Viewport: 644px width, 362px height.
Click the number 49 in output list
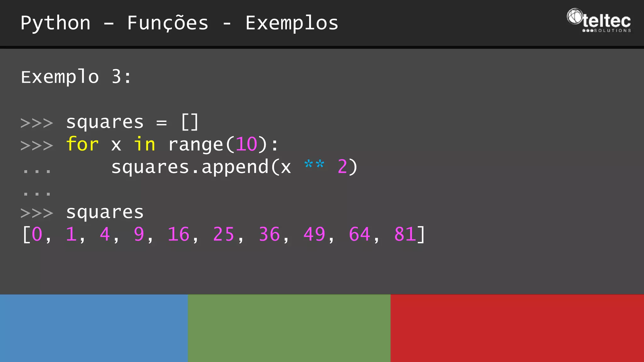click(x=314, y=234)
